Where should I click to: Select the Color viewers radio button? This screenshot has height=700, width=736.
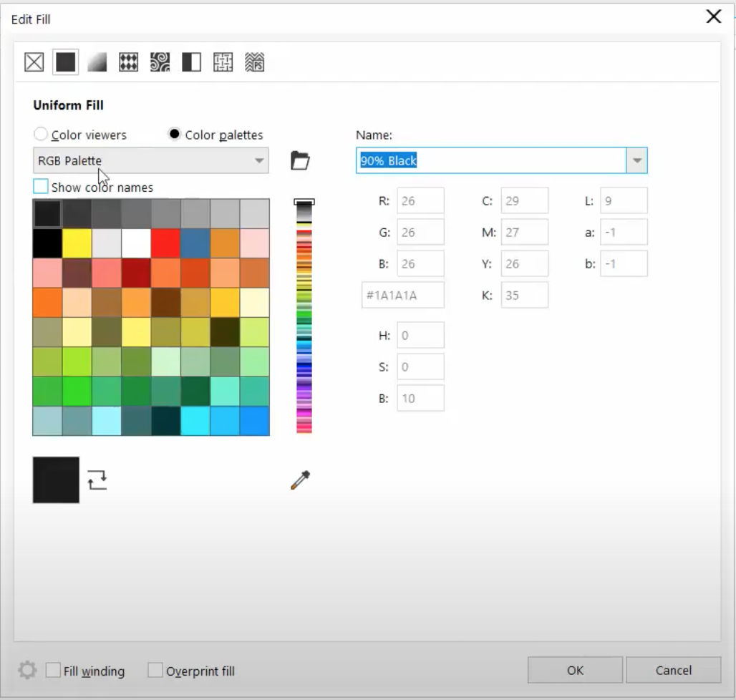[41, 135]
